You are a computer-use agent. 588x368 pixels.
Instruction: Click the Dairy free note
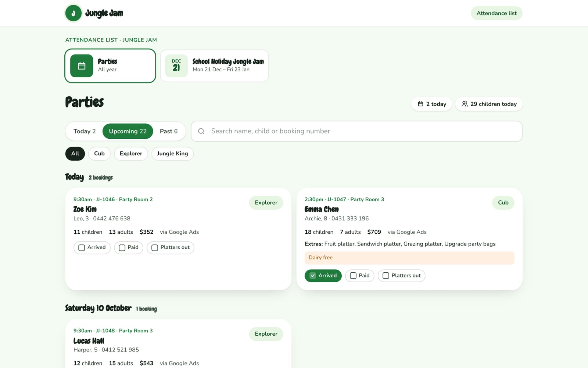[x=409, y=258]
